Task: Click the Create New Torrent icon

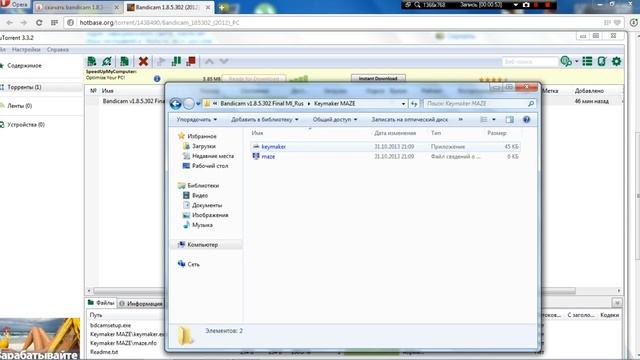Action: click(x=124, y=62)
